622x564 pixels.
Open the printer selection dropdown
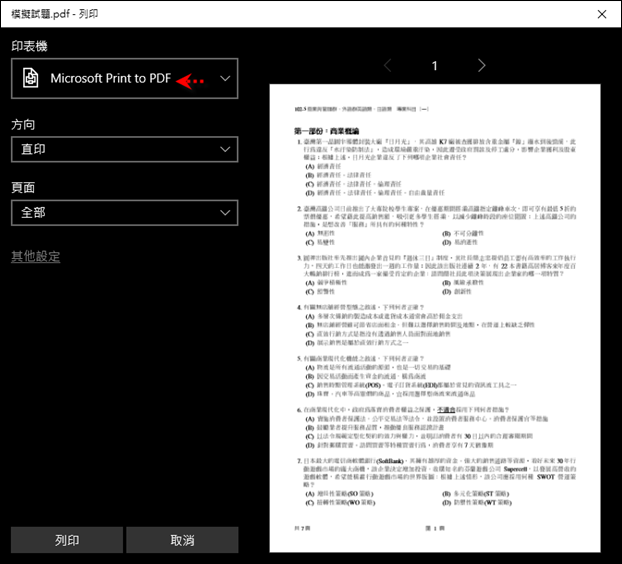pyautogui.click(x=125, y=79)
